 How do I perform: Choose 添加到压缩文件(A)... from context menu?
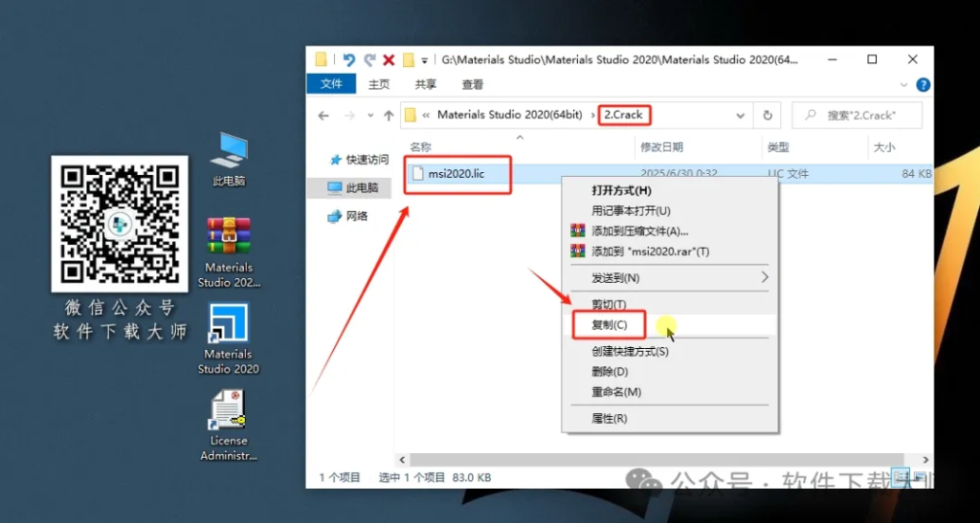(x=669, y=231)
